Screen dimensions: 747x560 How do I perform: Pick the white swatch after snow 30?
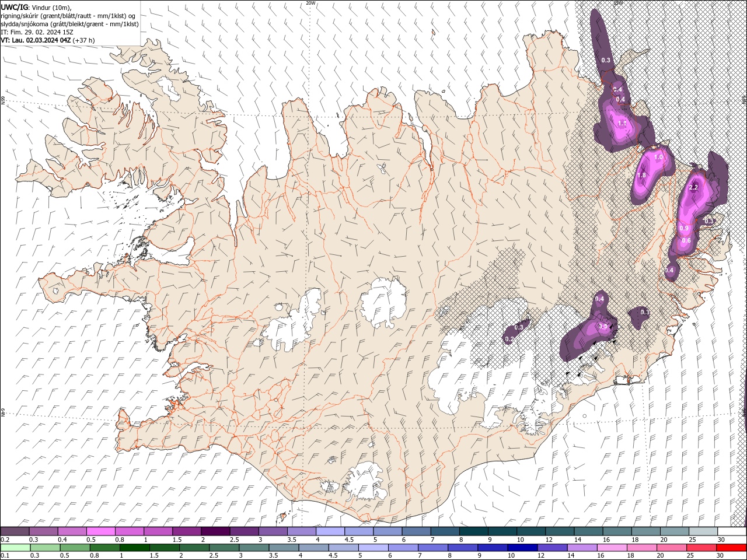coord(732,531)
